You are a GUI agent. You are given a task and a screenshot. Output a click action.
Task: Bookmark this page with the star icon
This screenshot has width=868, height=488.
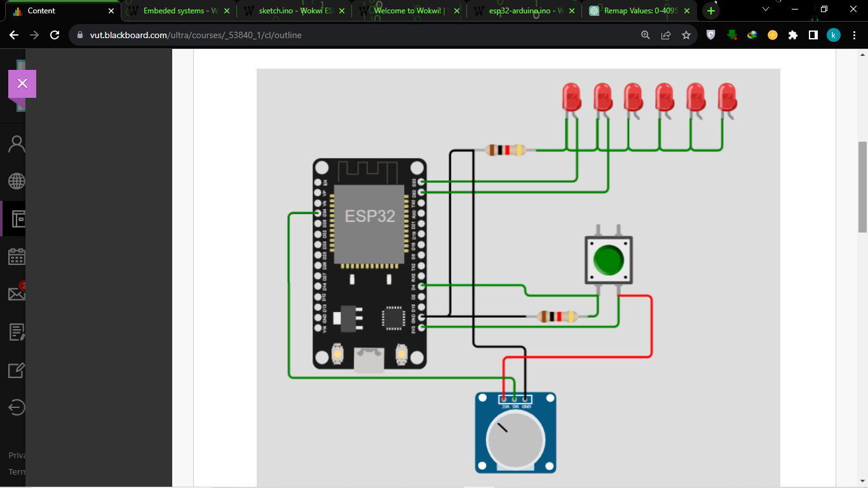tap(686, 36)
